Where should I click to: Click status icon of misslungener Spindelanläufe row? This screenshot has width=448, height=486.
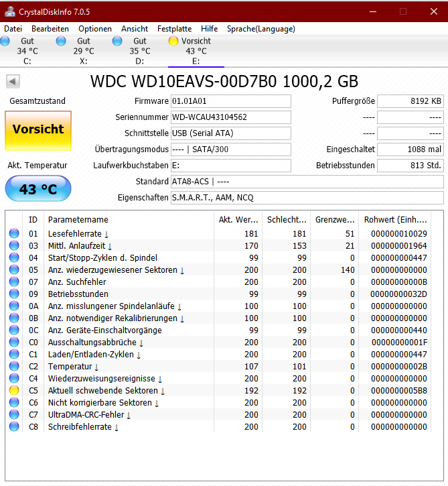point(14,306)
